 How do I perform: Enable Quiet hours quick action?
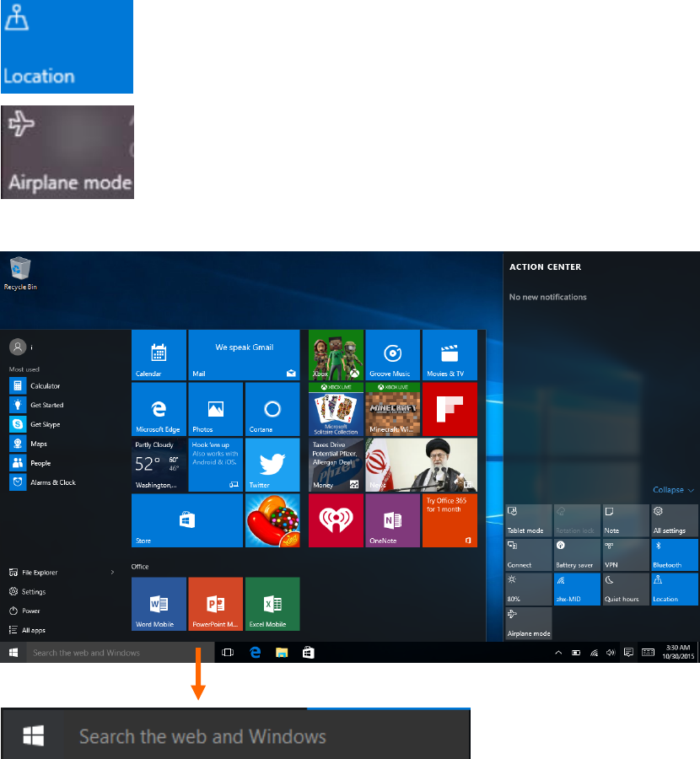(626, 589)
